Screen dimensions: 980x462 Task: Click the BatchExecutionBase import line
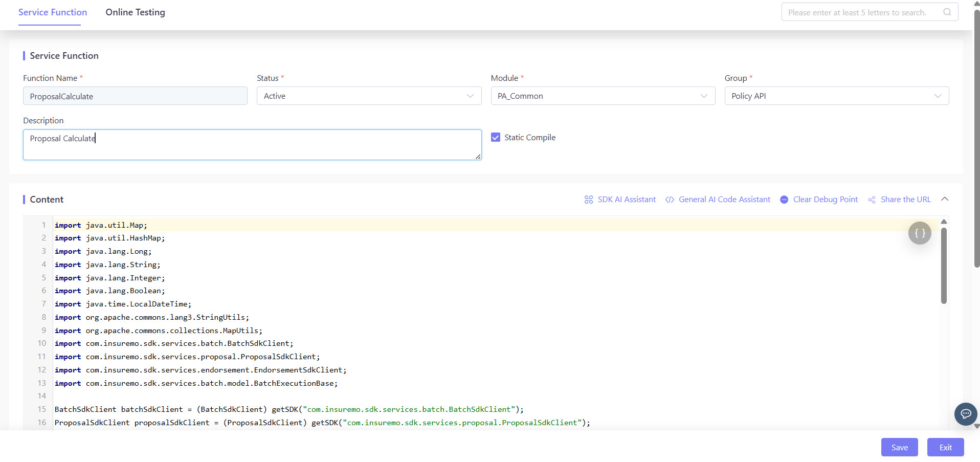pos(196,383)
